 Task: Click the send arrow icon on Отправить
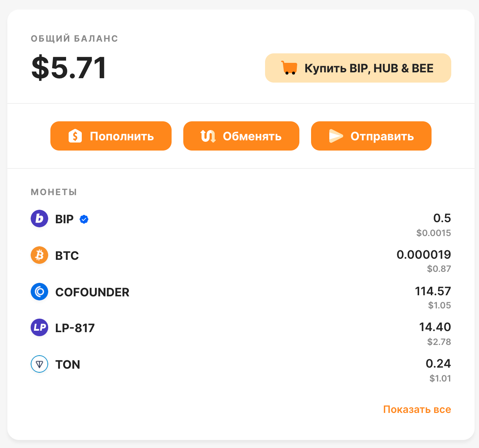[336, 136]
